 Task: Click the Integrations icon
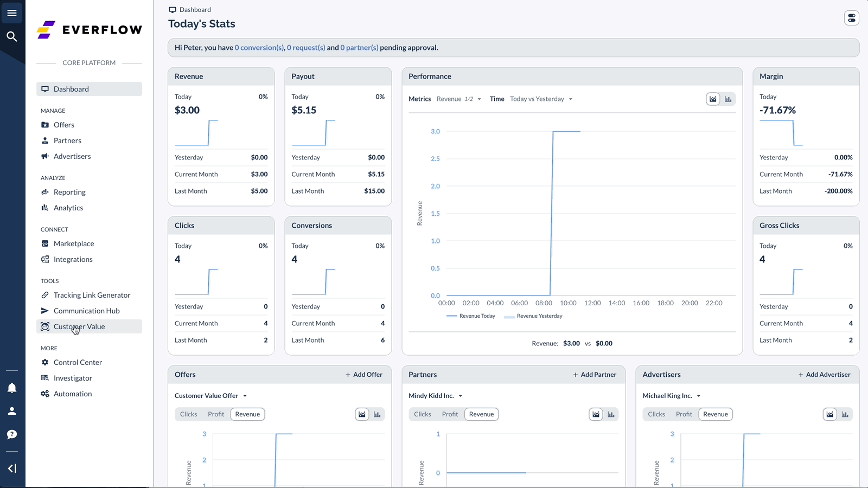point(45,259)
